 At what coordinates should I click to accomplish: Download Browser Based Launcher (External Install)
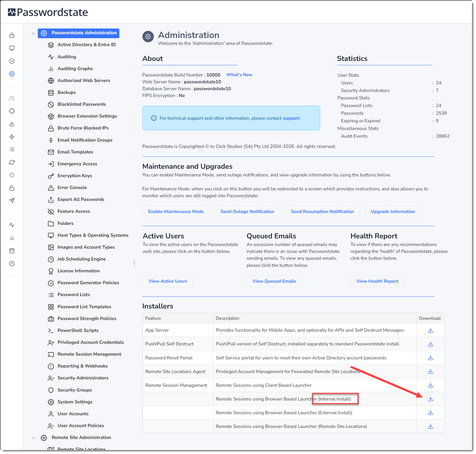pyautogui.click(x=431, y=413)
